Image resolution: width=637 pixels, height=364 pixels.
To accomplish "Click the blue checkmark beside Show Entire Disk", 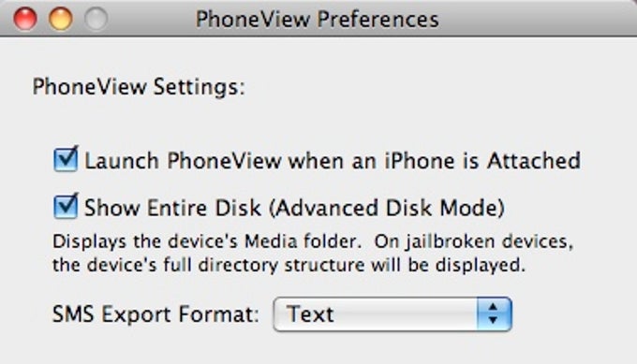I will tap(66, 206).
